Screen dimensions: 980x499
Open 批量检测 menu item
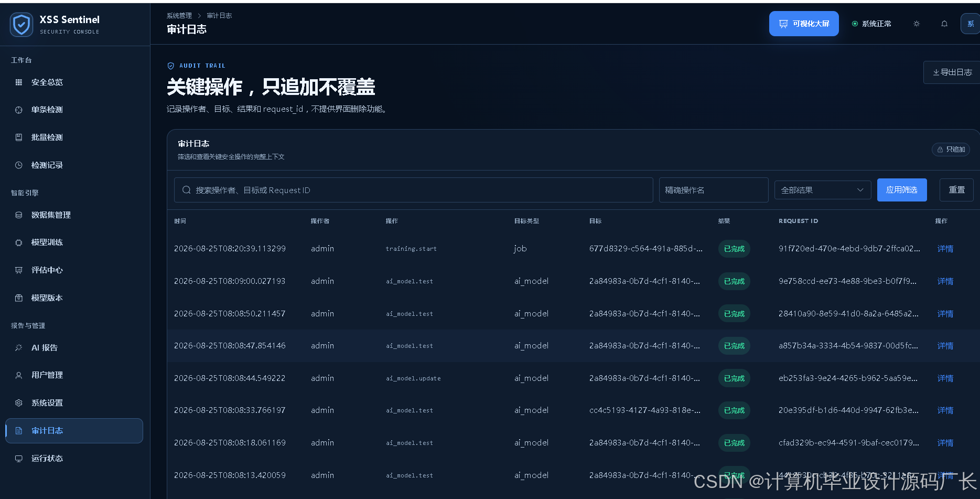[x=74, y=137]
